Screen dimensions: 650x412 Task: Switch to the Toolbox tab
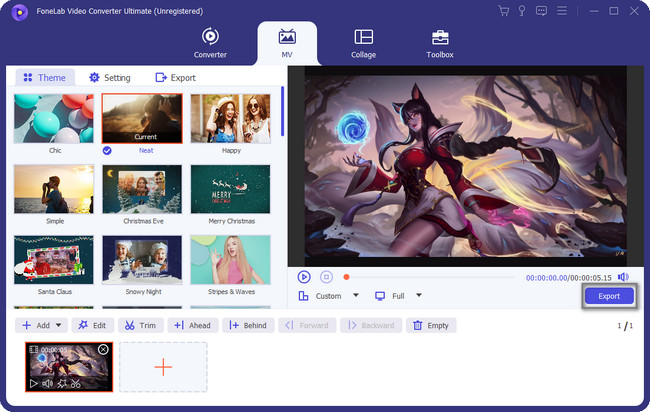coord(440,43)
